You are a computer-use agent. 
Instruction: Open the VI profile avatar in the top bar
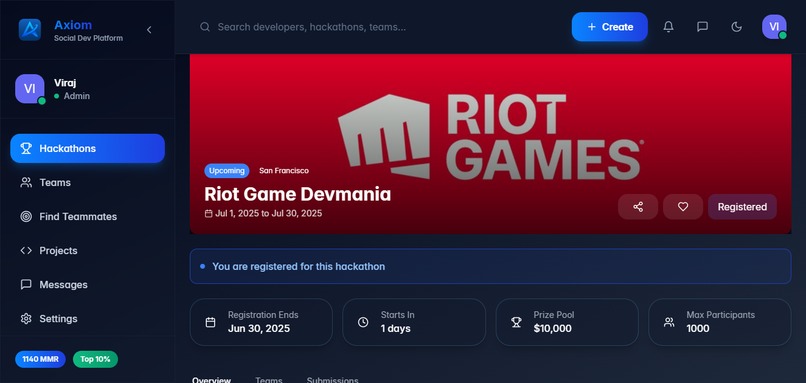coord(774,27)
